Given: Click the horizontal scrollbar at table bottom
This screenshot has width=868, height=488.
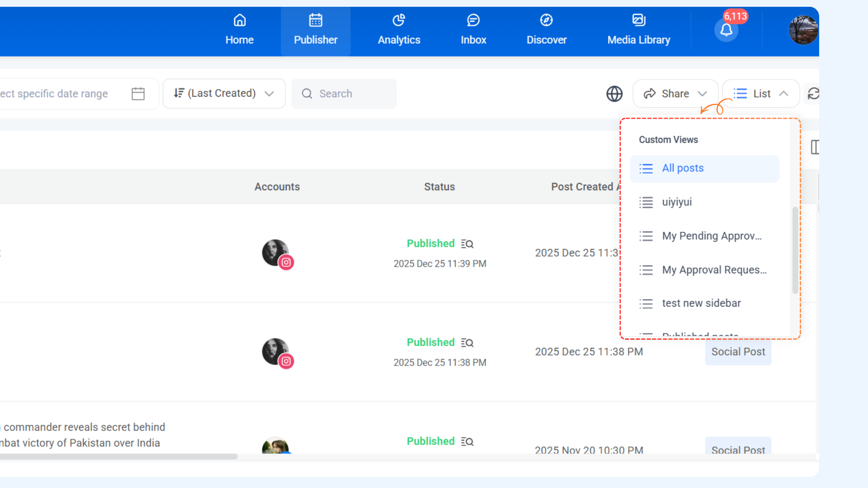Looking at the screenshot, I should pyautogui.click(x=118, y=456).
